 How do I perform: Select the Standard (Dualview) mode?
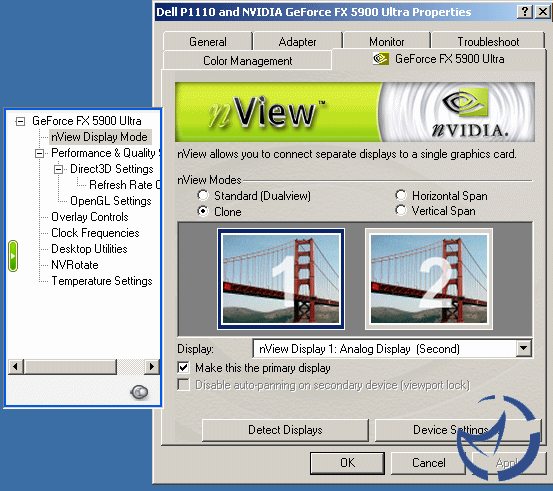203,195
